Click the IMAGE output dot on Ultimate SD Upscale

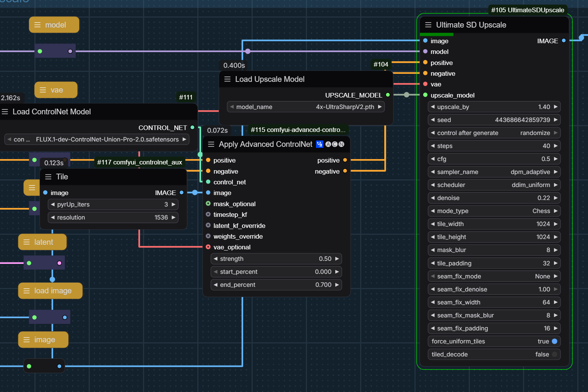(564, 41)
